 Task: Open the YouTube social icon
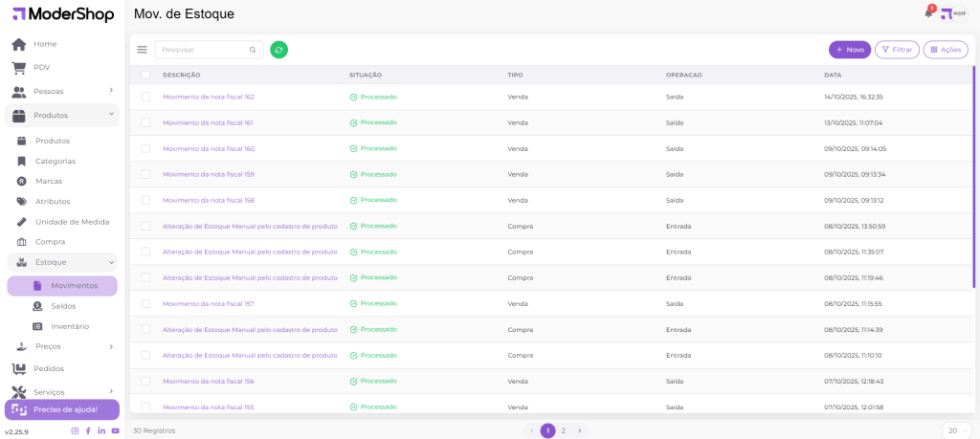click(115, 431)
